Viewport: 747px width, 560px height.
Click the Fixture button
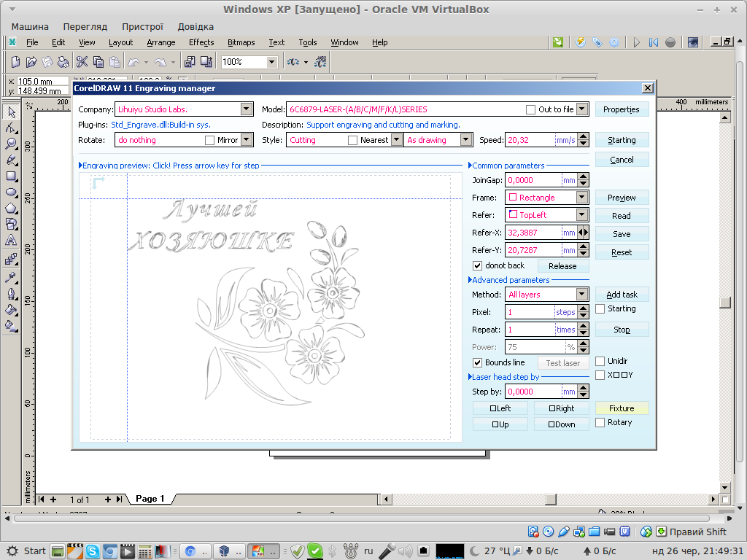click(622, 408)
